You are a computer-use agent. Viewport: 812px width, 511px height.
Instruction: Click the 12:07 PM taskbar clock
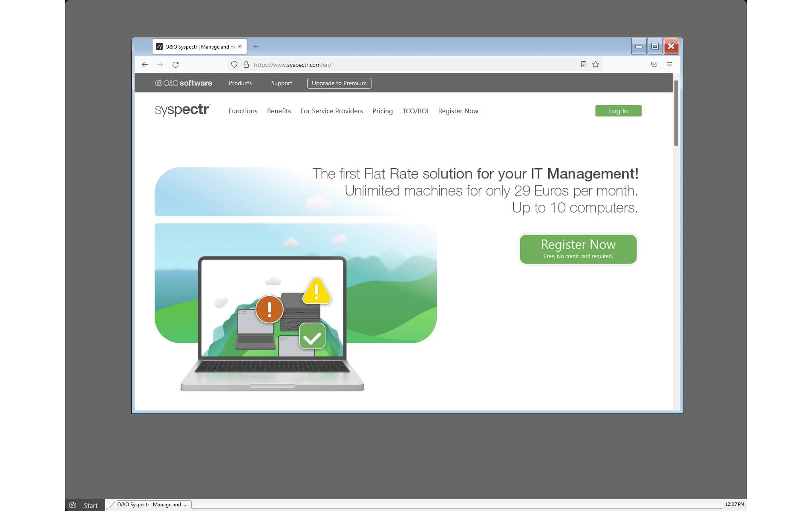point(734,504)
